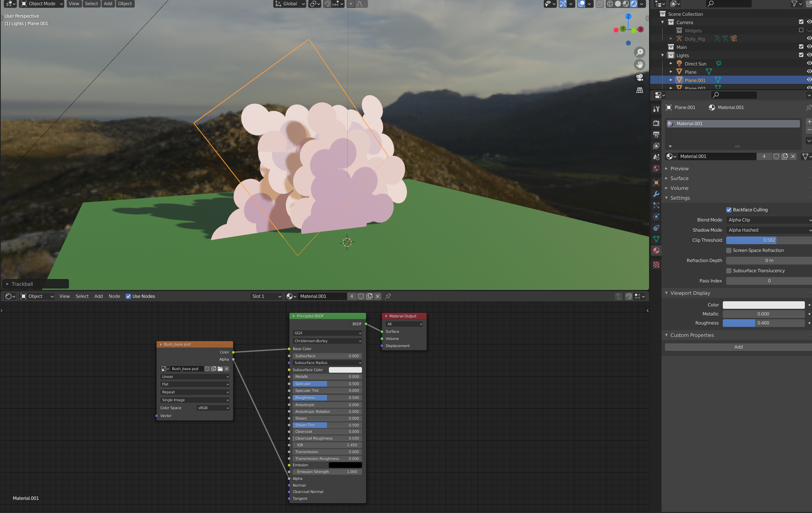Select Direct Sun in the outliner
812x513 pixels.
pyautogui.click(x=695, y=64)
